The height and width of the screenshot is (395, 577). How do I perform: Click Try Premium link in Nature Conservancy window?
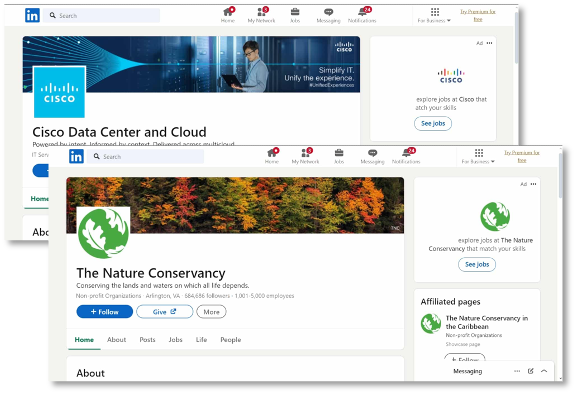(522, 156)
